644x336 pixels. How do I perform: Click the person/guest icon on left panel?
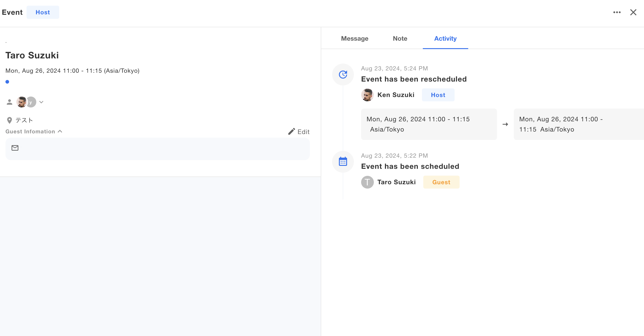[9, 102]
